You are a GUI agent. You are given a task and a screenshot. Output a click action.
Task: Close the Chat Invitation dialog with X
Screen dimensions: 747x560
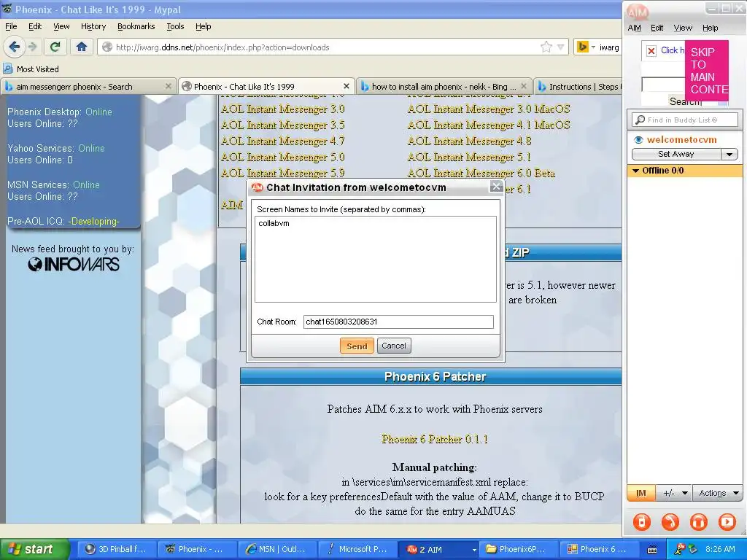496,187
